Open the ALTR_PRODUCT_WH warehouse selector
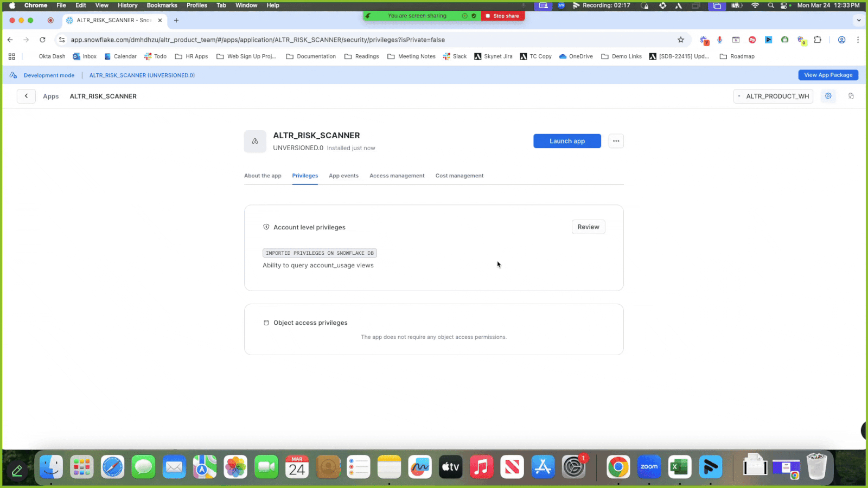The image size is (868, 488). point(773,96)
